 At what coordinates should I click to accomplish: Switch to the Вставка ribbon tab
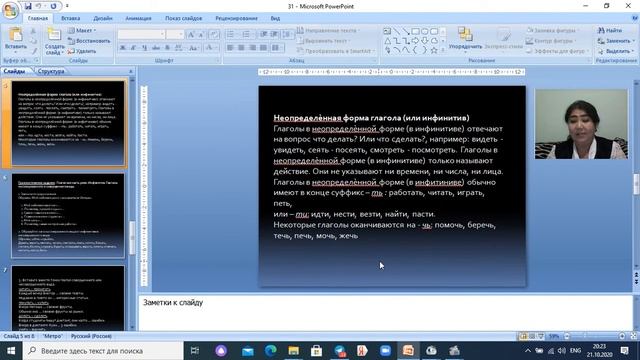coord(71,18)
